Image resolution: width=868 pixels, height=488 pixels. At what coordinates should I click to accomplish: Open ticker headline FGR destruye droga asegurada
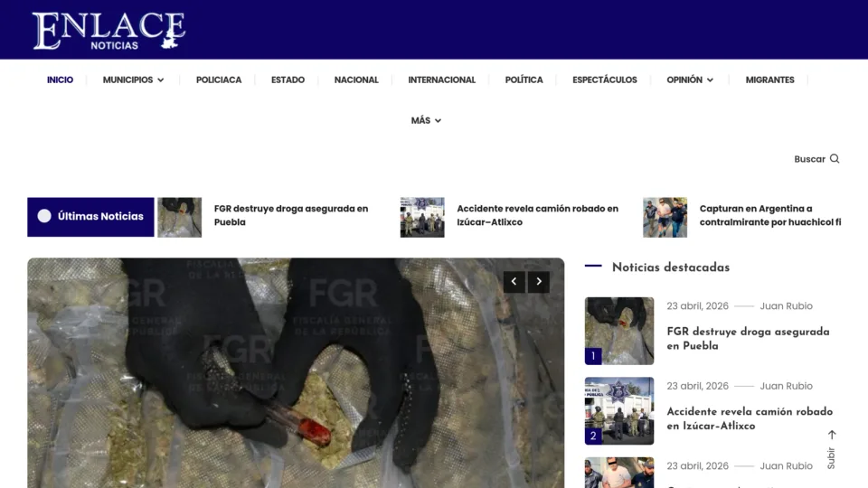[291, 215]
